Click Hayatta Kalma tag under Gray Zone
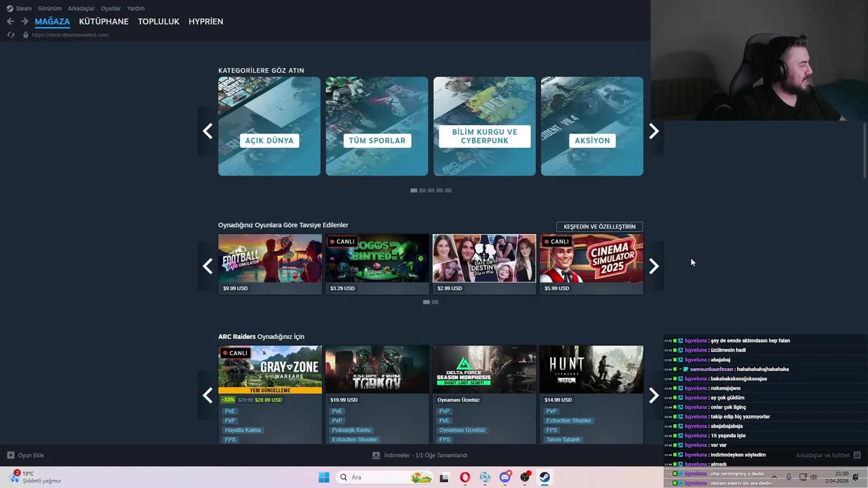Screen dimensions: 868x488 point(243,430)
